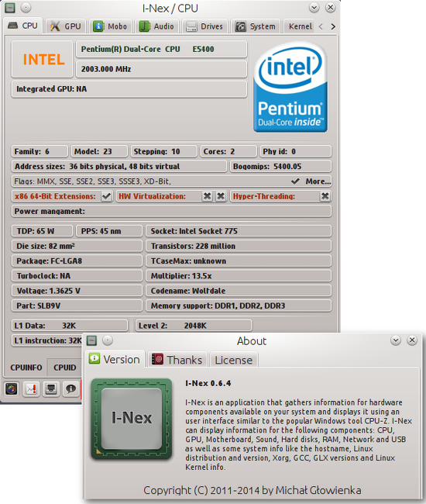The image size is (426, 504).
Task: Click the TCaseMax: unknown field
Action: pyautogui.click(x=239, y=261)
